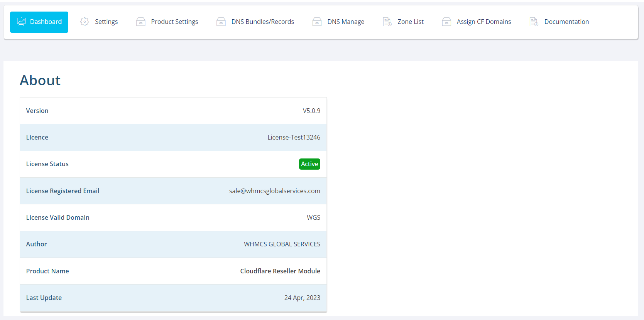Screen dimensions: 644x320
Task: Go to the Settings tab
Action: coord(99,22)
